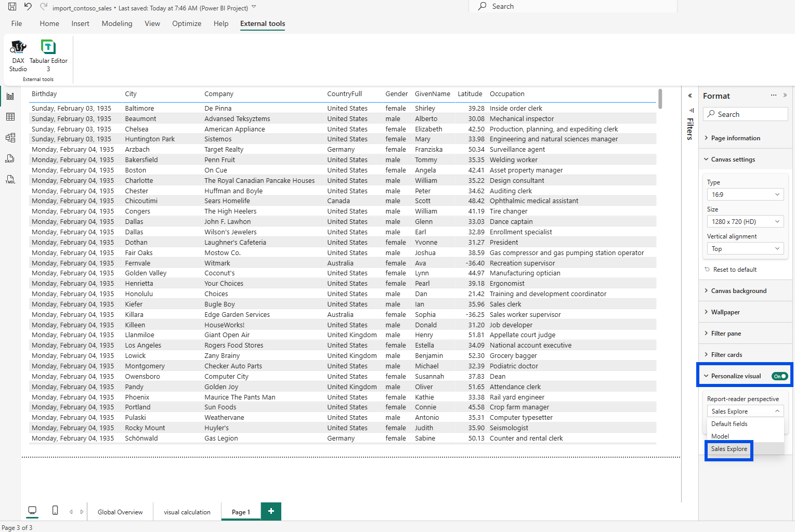
Task: Open the canvas Type 16:9 dropdown
Action: tap(745, 194)
